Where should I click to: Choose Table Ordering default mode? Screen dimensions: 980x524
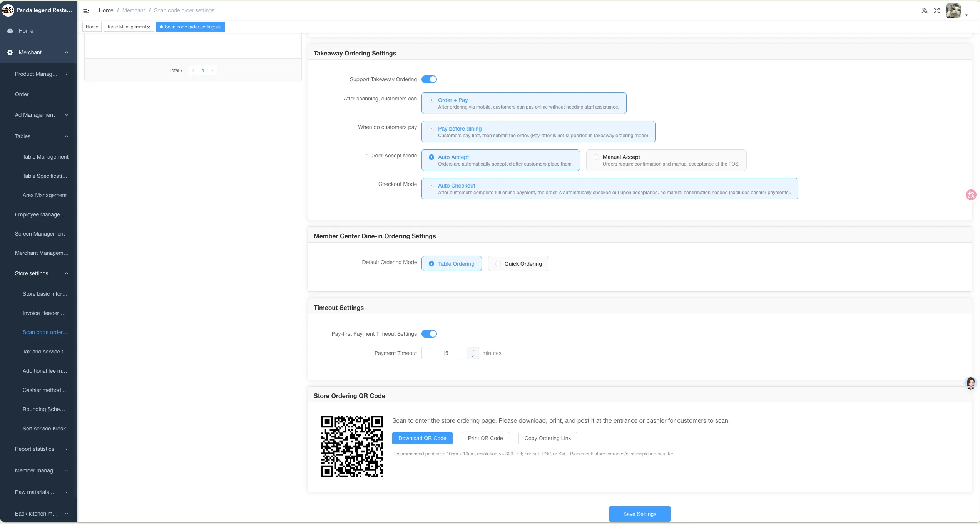(452, 264)
